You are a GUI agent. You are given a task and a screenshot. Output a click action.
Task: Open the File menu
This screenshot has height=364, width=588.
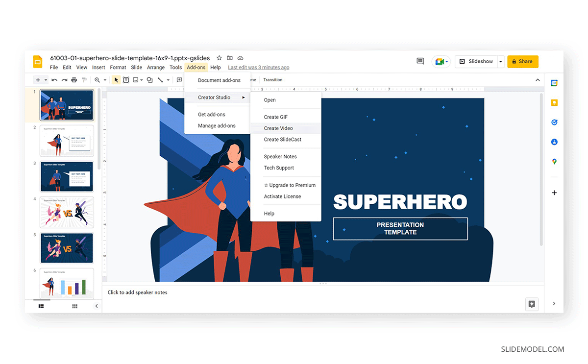click(x=54, y=68)
